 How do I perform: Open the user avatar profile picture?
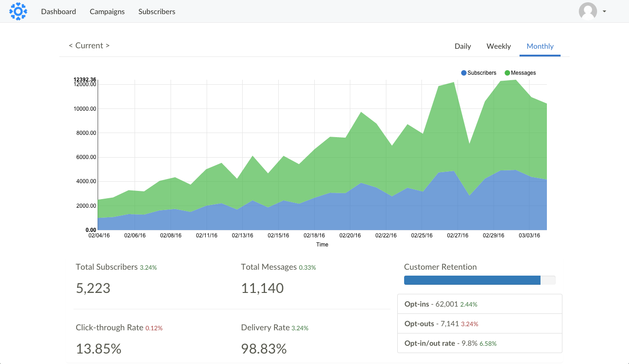[588, 11]
